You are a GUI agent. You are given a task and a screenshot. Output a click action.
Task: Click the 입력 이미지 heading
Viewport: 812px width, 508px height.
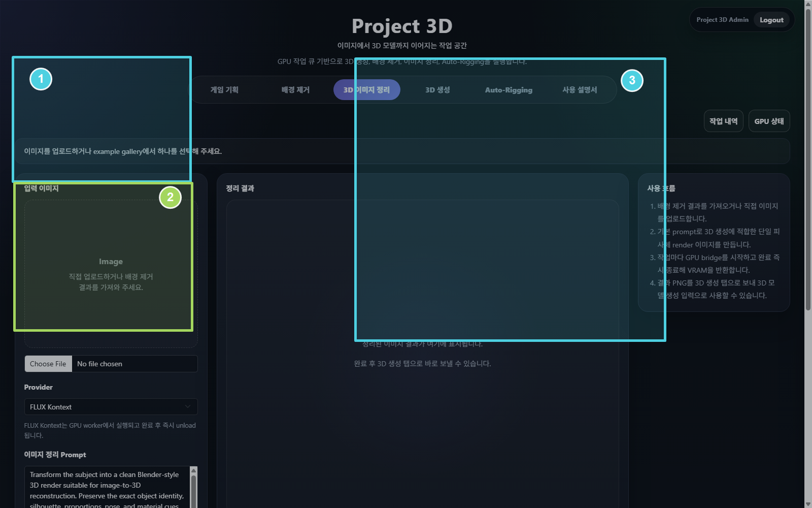41,188
